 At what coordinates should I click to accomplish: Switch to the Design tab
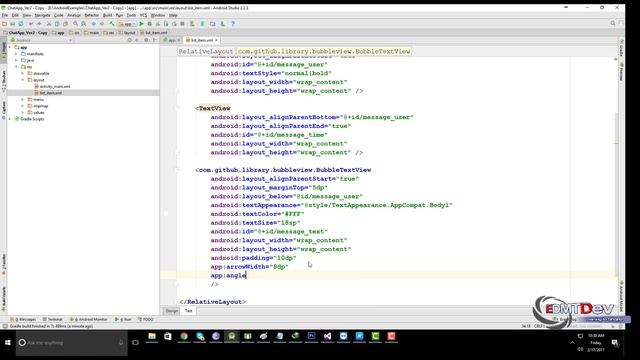click(172, 311)
